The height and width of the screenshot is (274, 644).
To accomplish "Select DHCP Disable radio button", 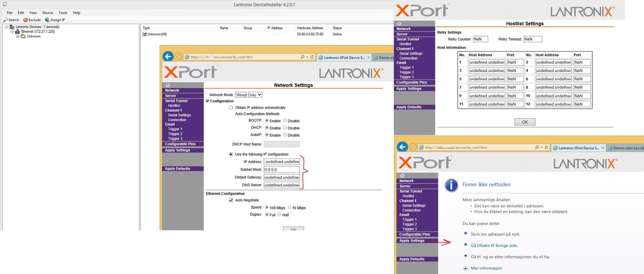I will point(285,128).
